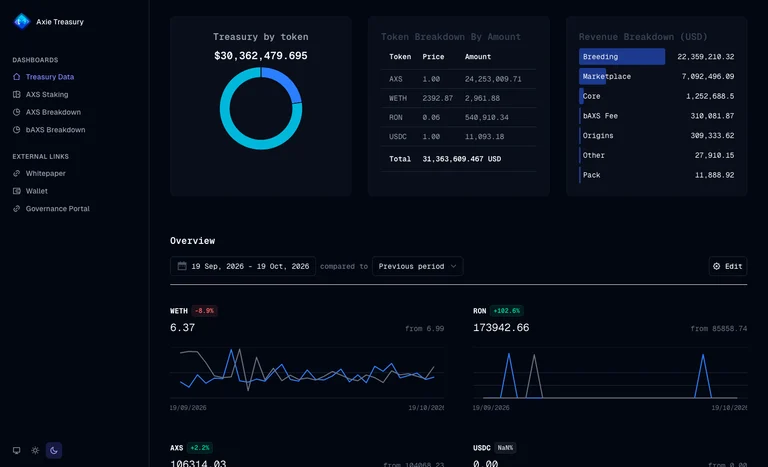Screen dimensions: 768x467
Task: Click the 6.37 WETH value
Action: point(182,327)
